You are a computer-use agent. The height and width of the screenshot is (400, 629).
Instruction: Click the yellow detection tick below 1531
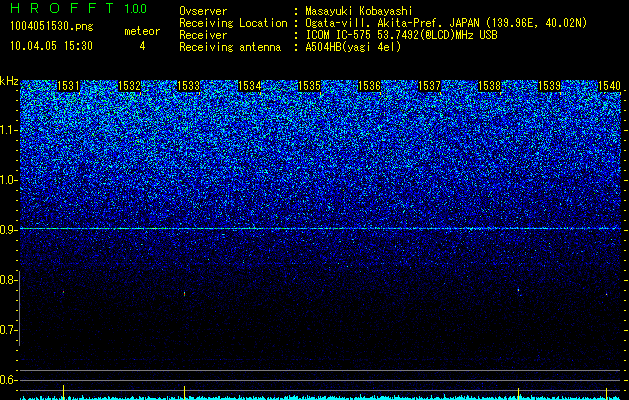pyautogui.click(x=63, y=392)
